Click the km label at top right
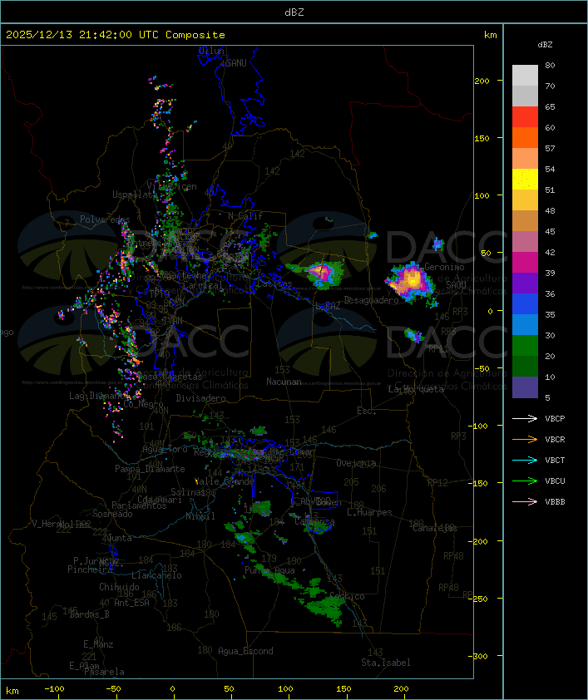 click(490, 35)
